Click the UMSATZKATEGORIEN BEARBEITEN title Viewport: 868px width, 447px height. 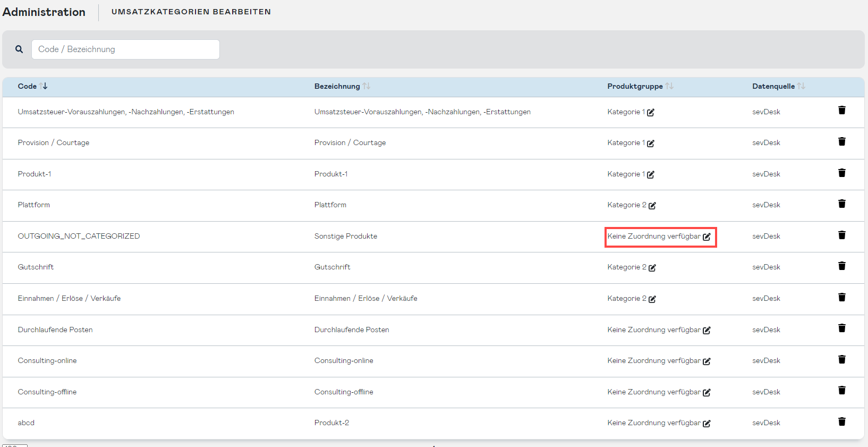(191, 12)
